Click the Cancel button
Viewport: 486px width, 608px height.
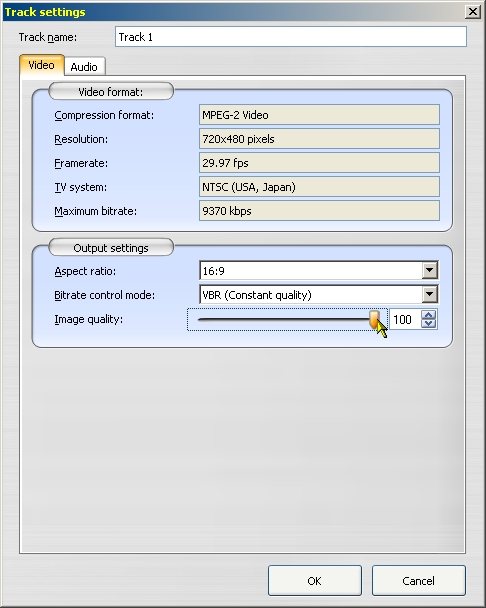click(419, 580)
